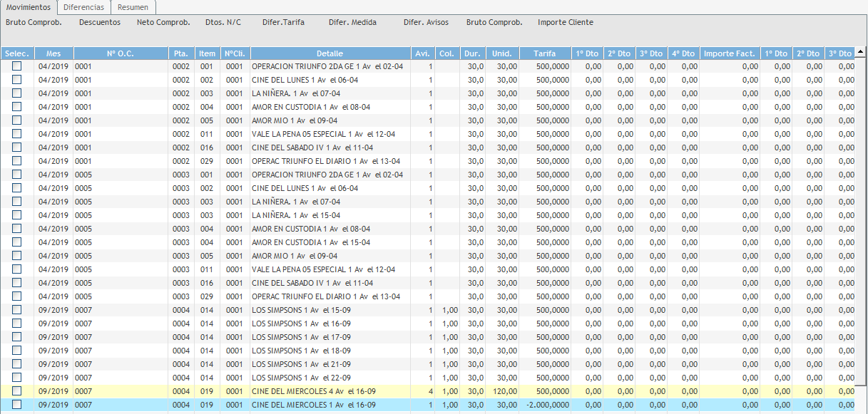
Task: Sort by the Detalle column header
Action: (x=330, y=53)
